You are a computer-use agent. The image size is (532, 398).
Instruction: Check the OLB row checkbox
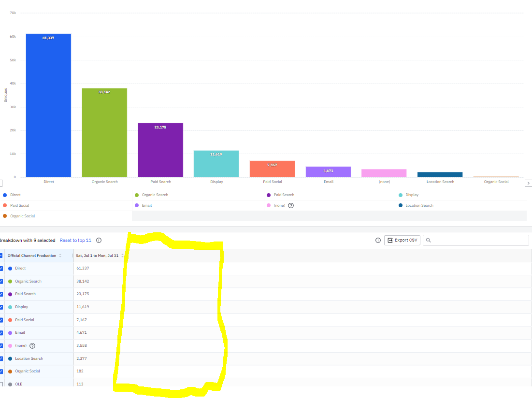1,384
